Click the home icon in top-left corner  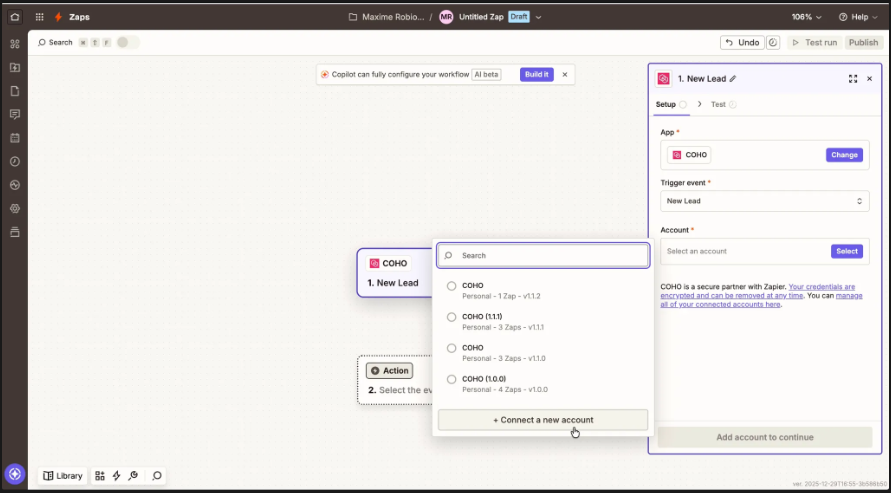pyautogui.click(x=14, y=17)
